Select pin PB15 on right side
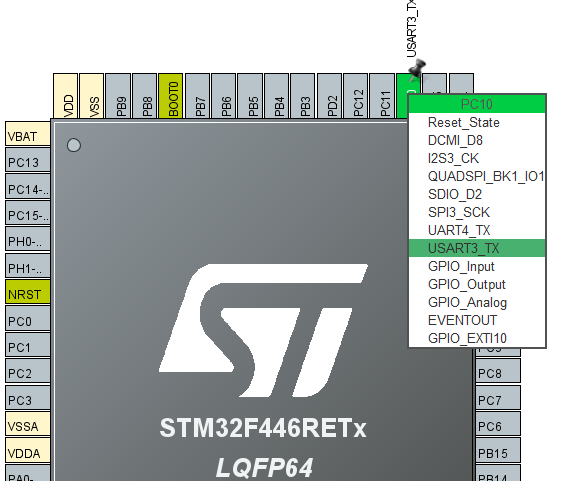574x481 pixels. click(498, 450)
